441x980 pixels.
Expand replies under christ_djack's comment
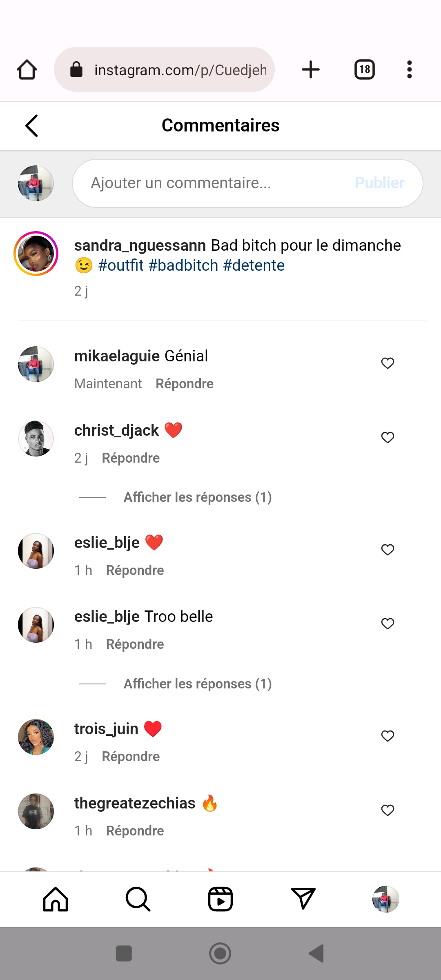(x=198, y=497)
